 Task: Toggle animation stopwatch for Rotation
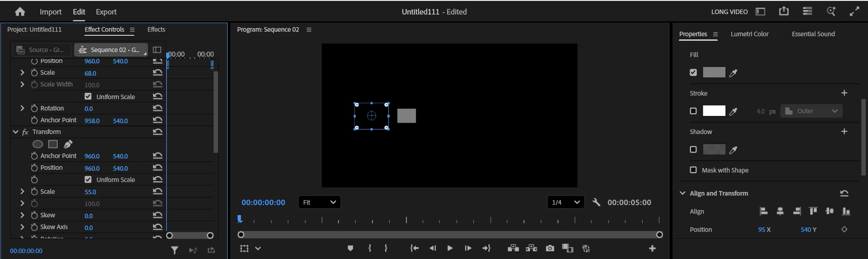[x=34, y=108]
